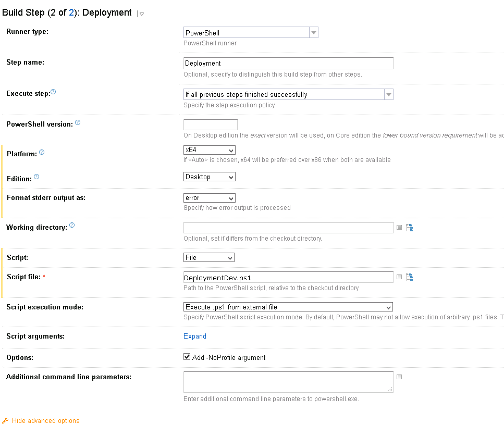This screenshot has width=504, height=424.
Task: Open the build step title dropdown arrow
Action: tap(141, 14)
